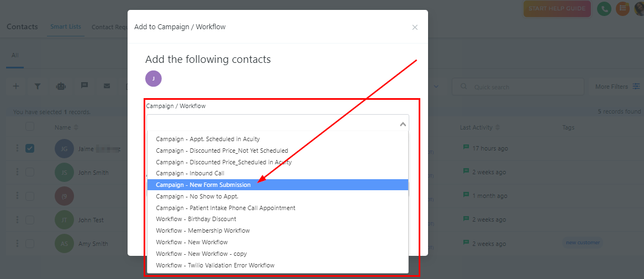The width and height of the screenshot is (644, 279).
Task: Click the add contact plus icon
Action: (16, 86)
